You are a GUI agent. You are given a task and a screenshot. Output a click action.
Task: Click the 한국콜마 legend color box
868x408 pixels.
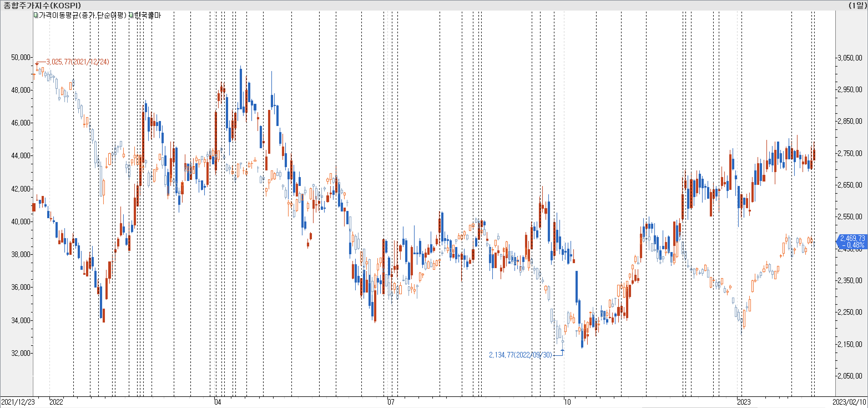click(131, 15)
